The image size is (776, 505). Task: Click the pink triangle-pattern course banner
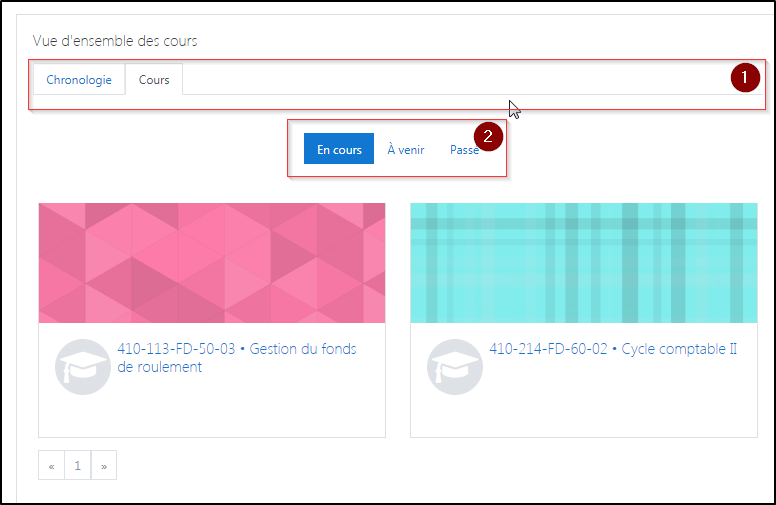point(212,263)
